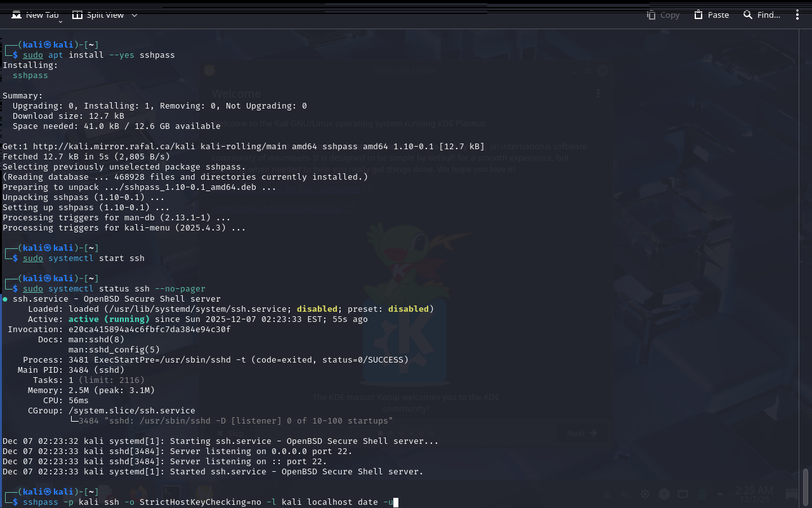Click the 'Server listening on 0.0.0.0' log line
The width and height of the screenshot is (812, 508).
click(x=260, y=451)
